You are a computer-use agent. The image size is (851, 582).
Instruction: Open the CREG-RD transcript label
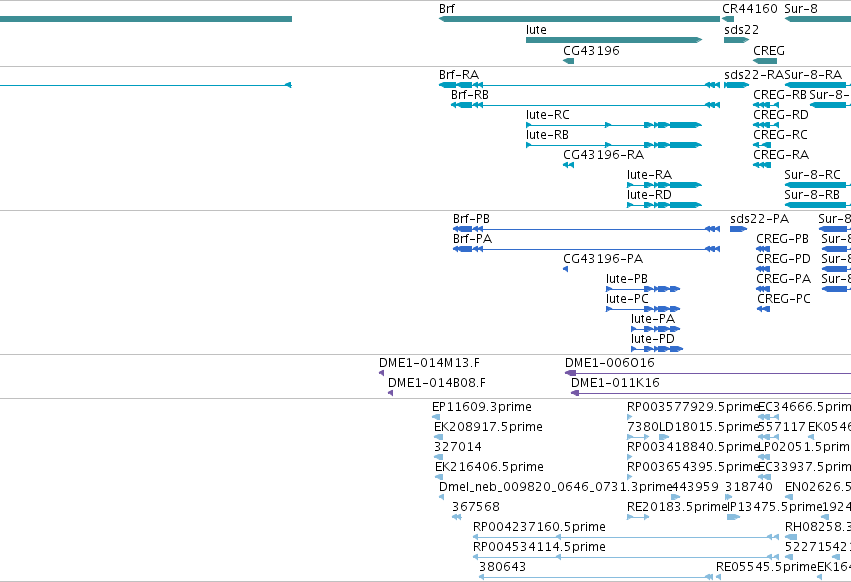[780, 115]
